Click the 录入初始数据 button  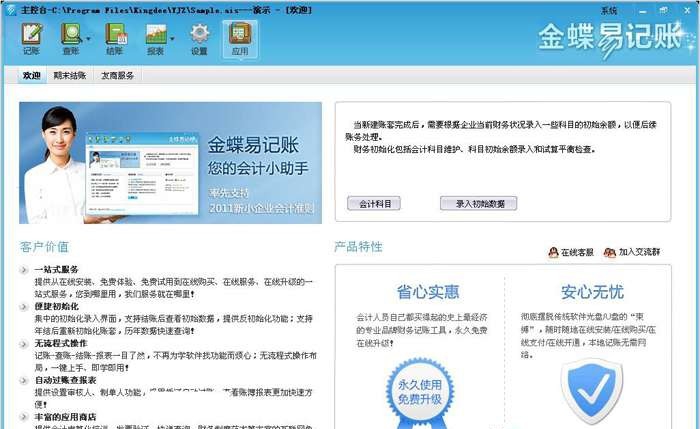click(479, 204)
